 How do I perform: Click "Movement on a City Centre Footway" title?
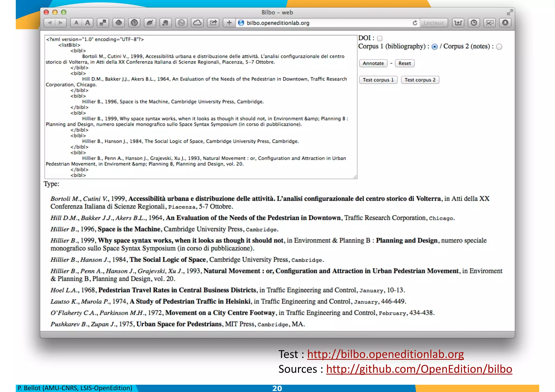pos(220,313)
